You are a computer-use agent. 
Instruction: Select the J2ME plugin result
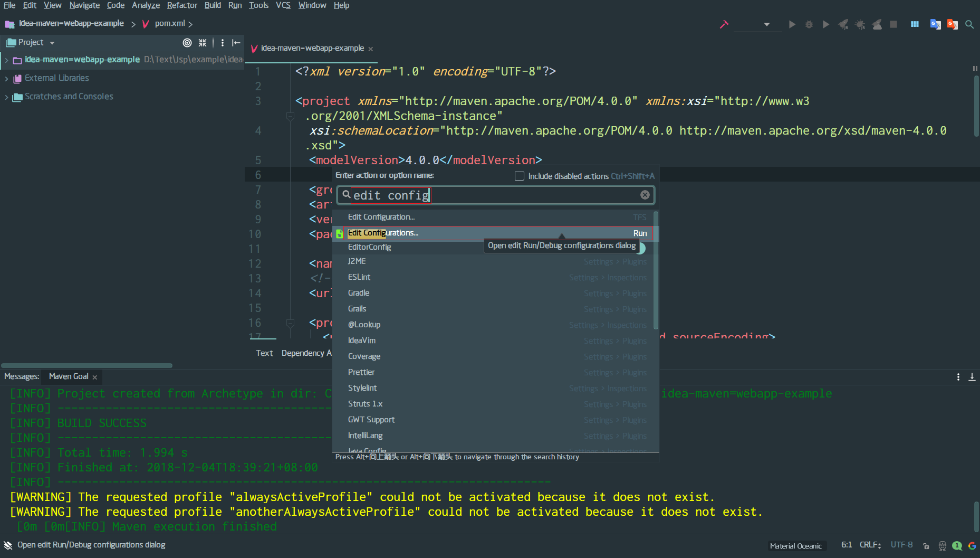pyautogui.click(x=493, y=261)
